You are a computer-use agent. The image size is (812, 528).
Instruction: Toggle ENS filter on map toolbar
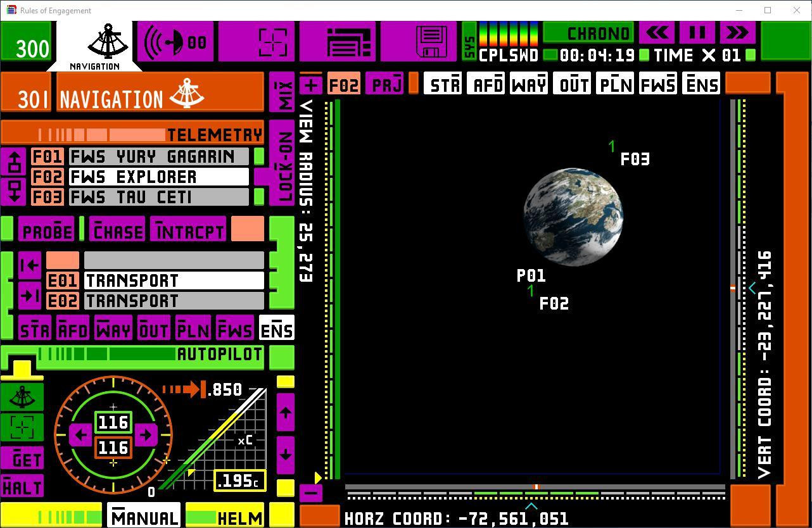pyautogui.click(x=701, y=84)
